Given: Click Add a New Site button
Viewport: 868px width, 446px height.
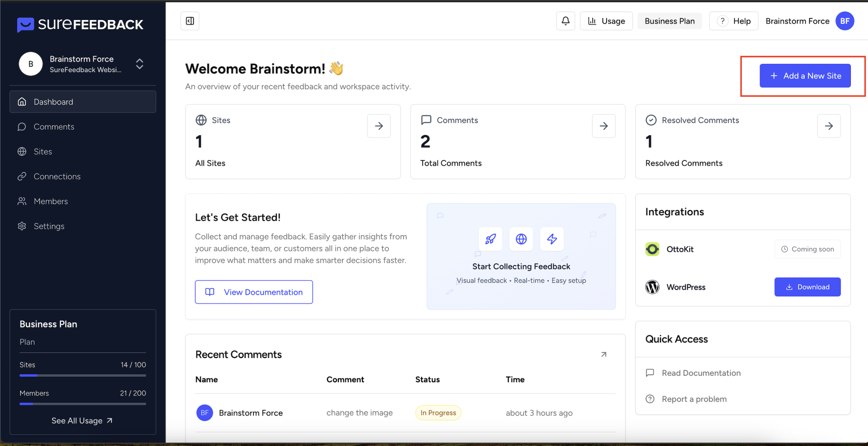Looking at the screenshot, I should pyautogui.click(x=805, y=76).
